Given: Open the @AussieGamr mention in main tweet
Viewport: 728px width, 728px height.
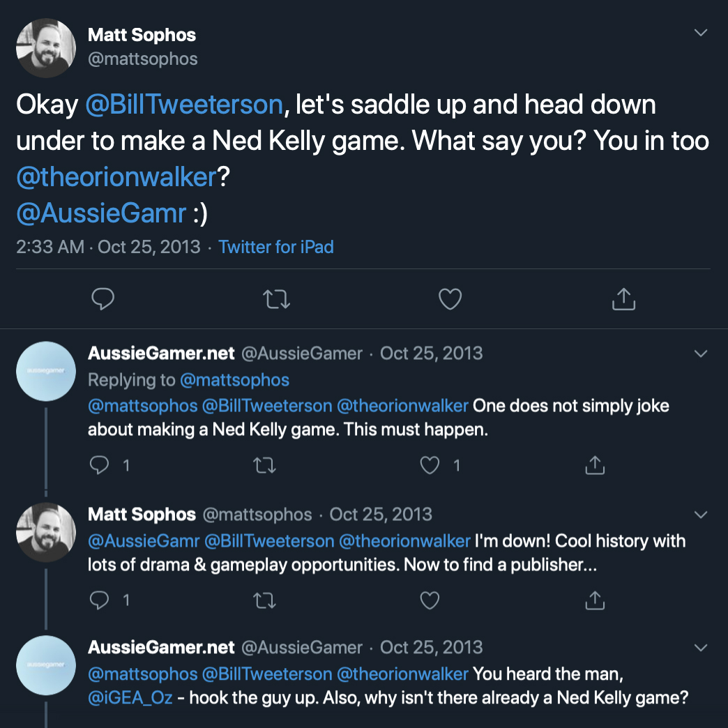Looking at the screenshot, I should (x=101, y=213).
